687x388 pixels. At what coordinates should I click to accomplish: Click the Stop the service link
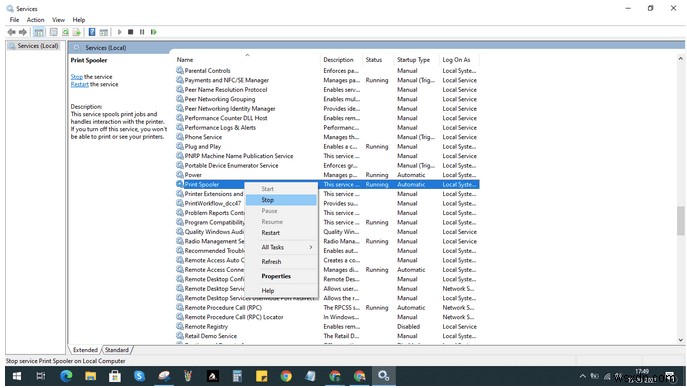pos(77,77)
